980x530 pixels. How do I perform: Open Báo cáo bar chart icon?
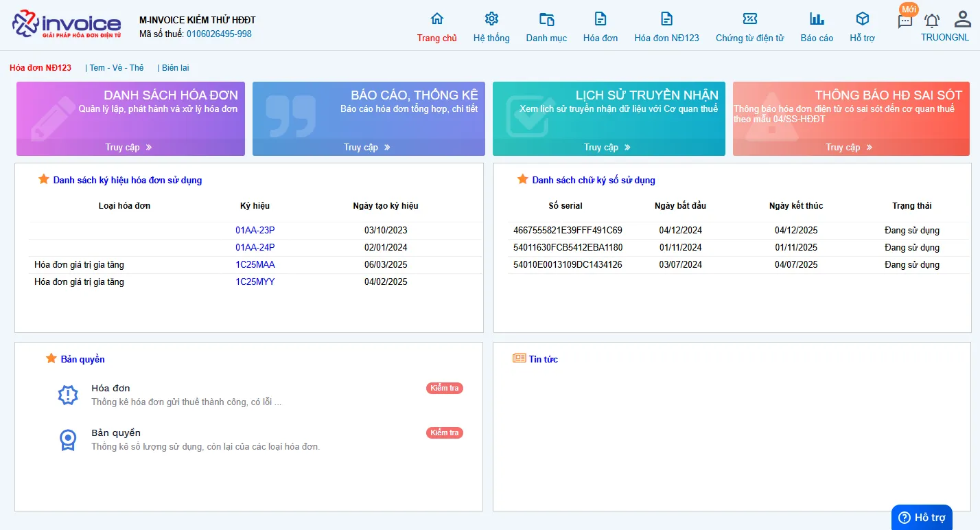817,19
